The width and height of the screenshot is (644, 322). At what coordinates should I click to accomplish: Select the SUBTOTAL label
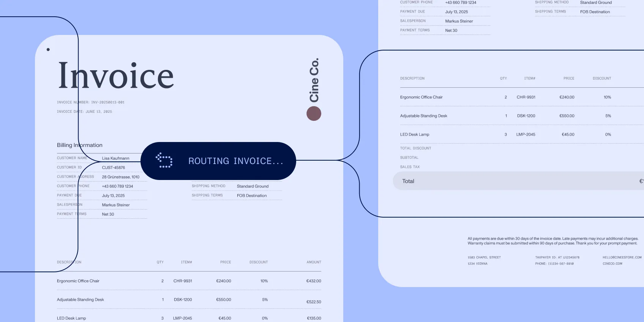point(409,158)
